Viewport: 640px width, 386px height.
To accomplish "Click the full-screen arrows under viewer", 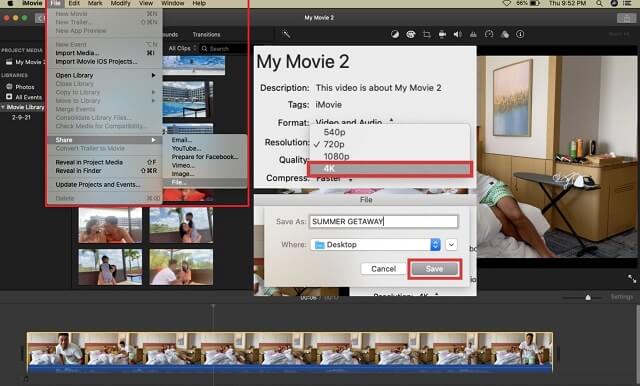I will 632,279.
